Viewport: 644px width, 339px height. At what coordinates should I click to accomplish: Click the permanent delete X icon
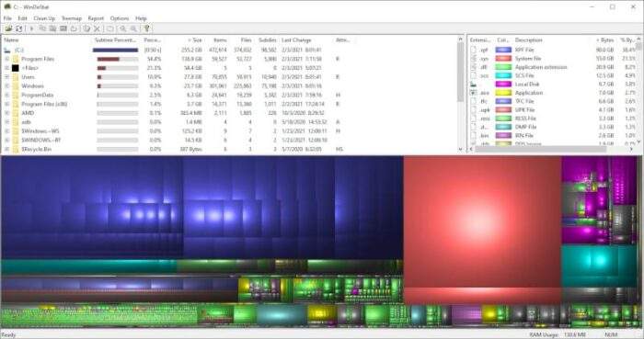(x=97, y=28)
